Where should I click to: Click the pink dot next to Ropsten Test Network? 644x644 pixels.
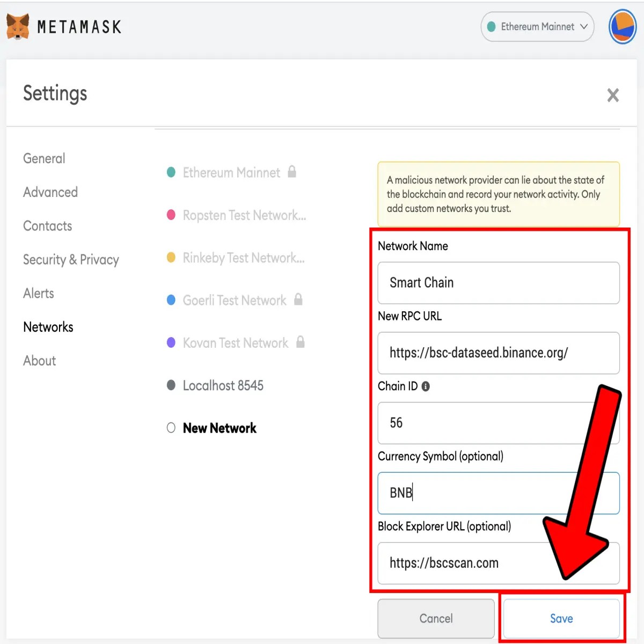click(x=171, y=215)
